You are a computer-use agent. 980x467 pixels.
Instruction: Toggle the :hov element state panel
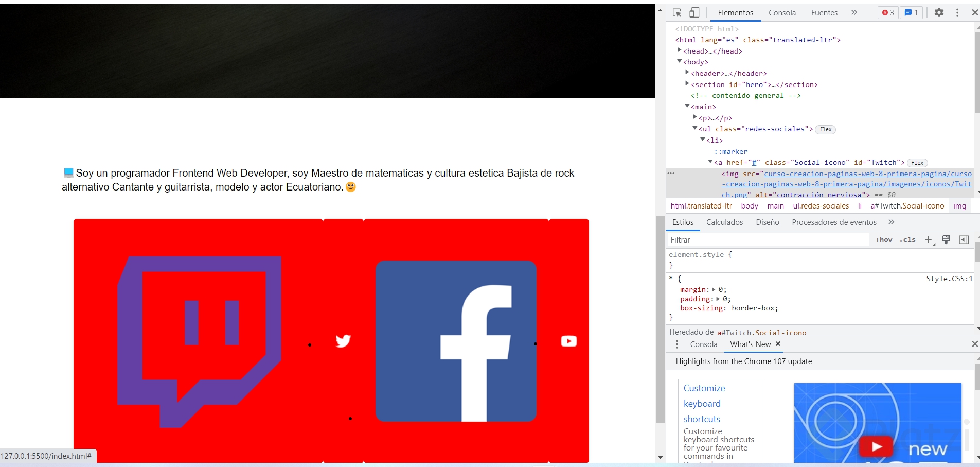coord(884,240)
